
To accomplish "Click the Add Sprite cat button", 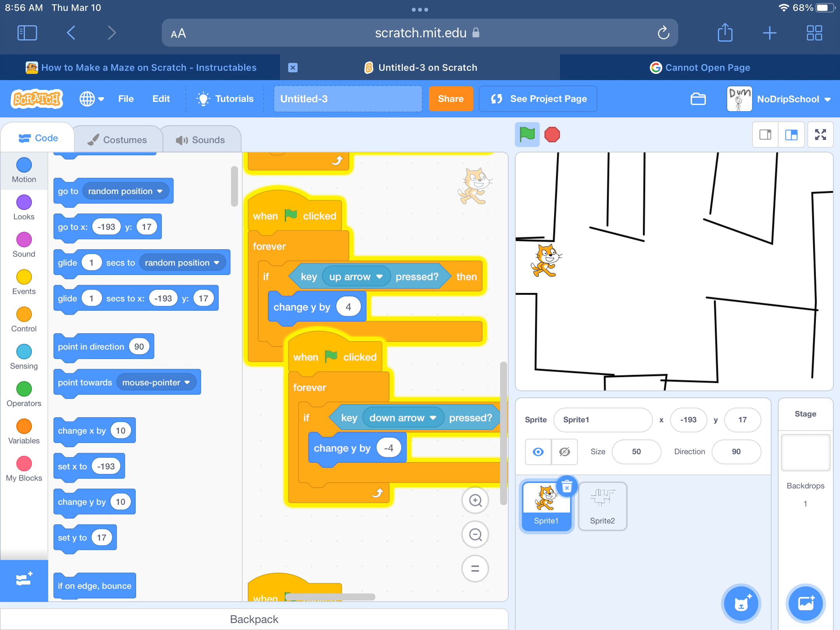I will [x=741, y=603].
